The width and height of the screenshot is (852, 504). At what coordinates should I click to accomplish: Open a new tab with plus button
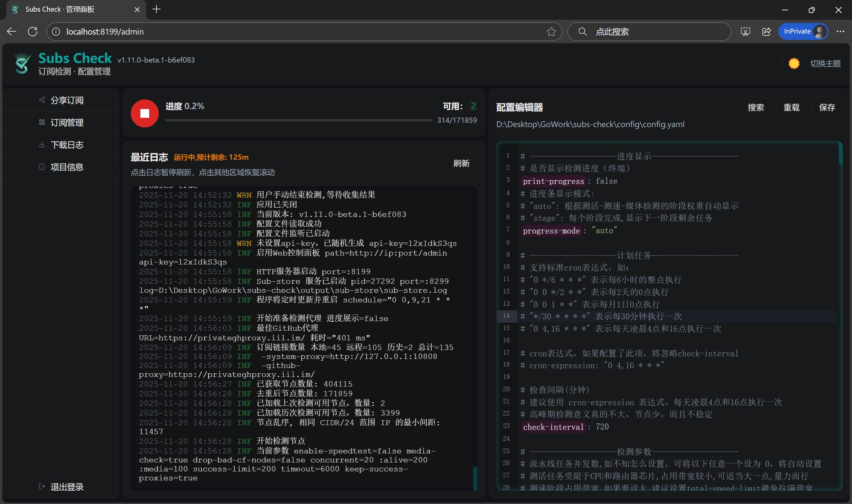click(x=156, y=9)
